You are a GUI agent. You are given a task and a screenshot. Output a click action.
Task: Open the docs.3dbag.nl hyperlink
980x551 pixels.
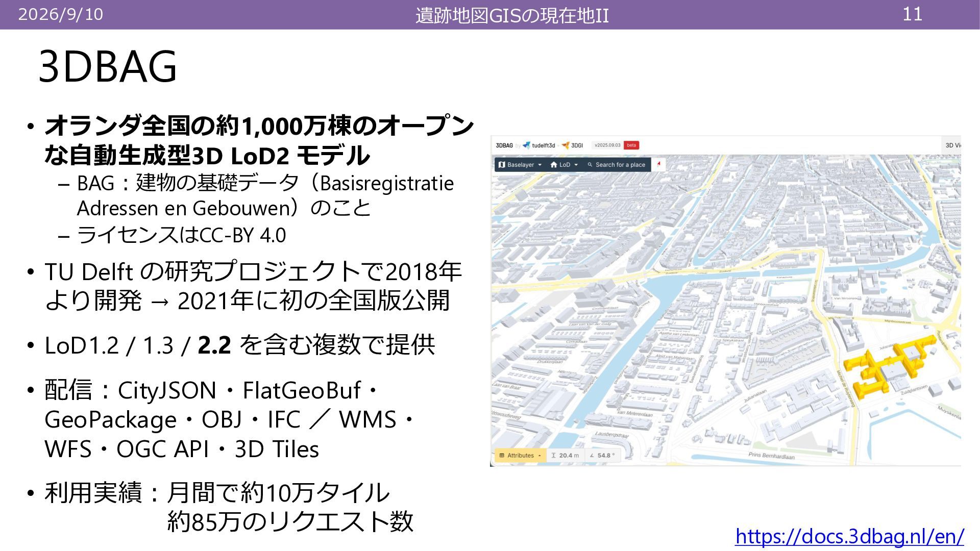coord(849,537)
